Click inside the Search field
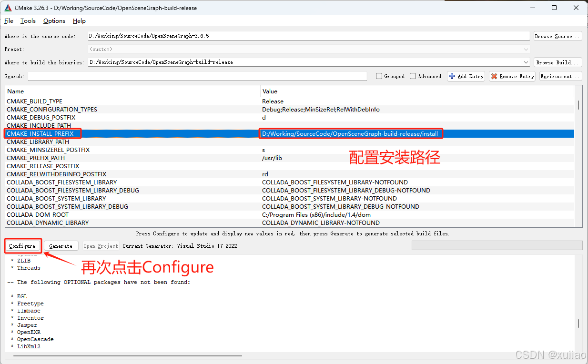Screen dimensions: 588x364 [x=191, y=76]
